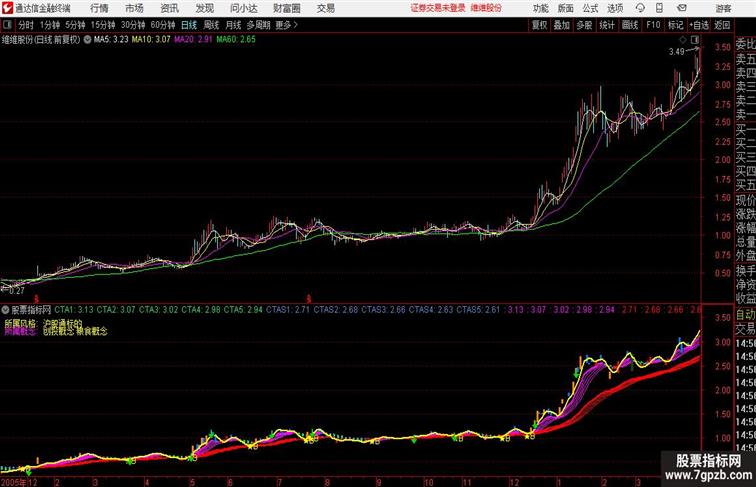Open the 多周期 multi-period view
The height and width of the screenshot is (487, 756).
click(x=258, y=25)
